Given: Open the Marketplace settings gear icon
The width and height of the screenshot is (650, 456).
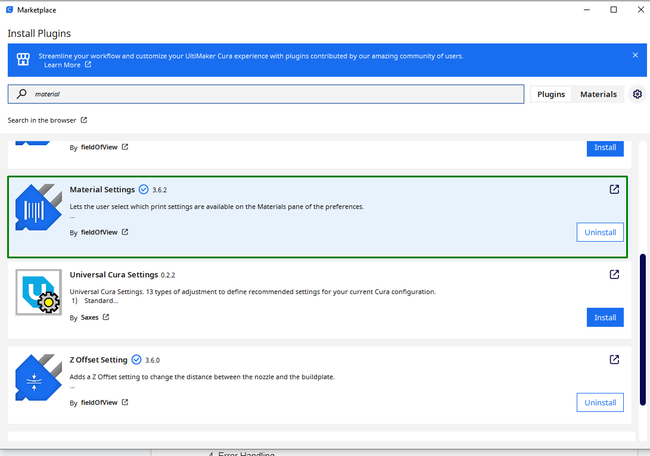Looking at the screenshot, I should 637,94.
